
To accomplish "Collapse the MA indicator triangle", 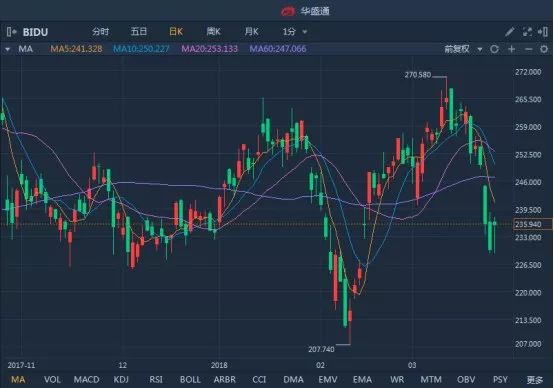I will point(7,49).
